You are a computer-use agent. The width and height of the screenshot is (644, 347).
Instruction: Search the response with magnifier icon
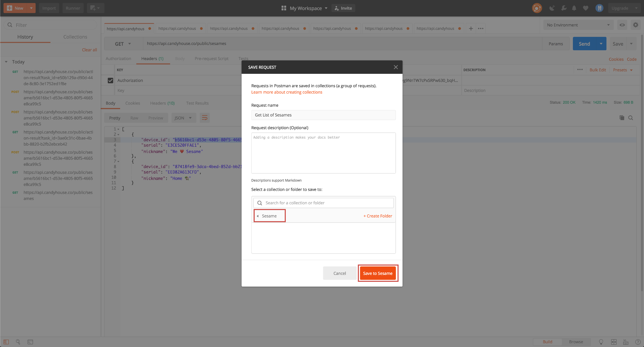[631, 118]
